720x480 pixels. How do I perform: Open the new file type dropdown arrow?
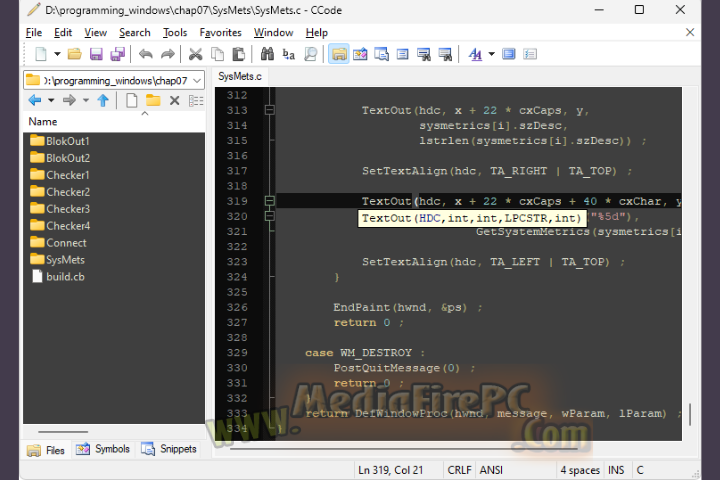point(57,54)
